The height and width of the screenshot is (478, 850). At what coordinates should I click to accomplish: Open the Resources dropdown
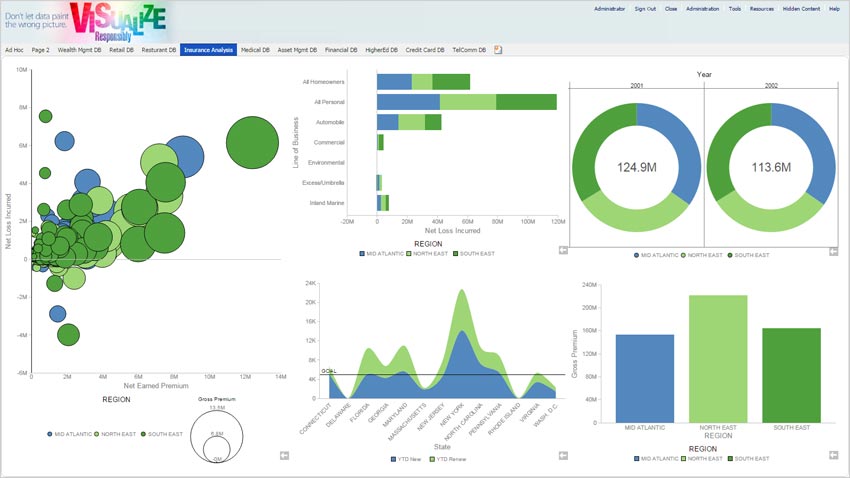point(762,8)
